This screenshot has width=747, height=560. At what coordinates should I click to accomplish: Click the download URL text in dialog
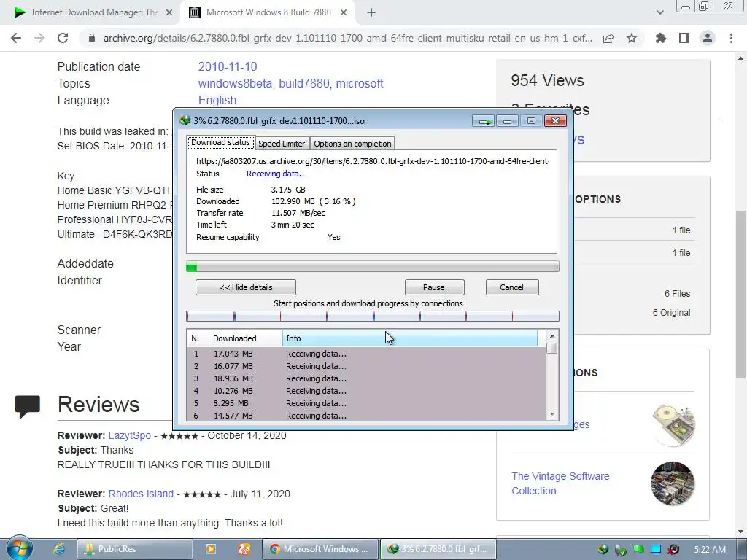(372, 161)
